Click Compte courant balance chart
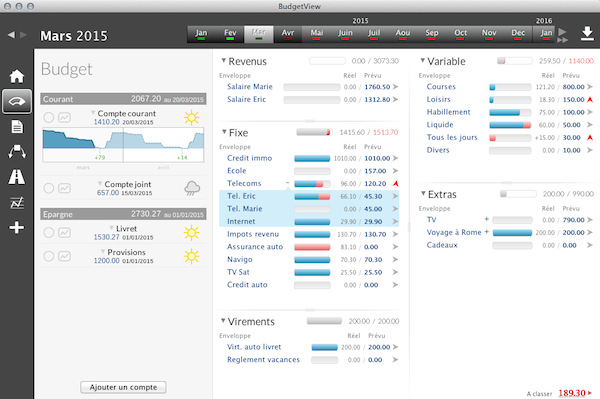The image size is (600, 399). pos(123,145)
